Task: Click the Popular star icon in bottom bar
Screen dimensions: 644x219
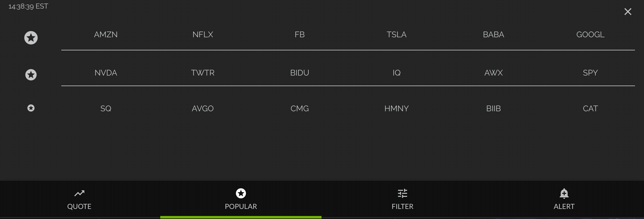Action: (241, 193)
